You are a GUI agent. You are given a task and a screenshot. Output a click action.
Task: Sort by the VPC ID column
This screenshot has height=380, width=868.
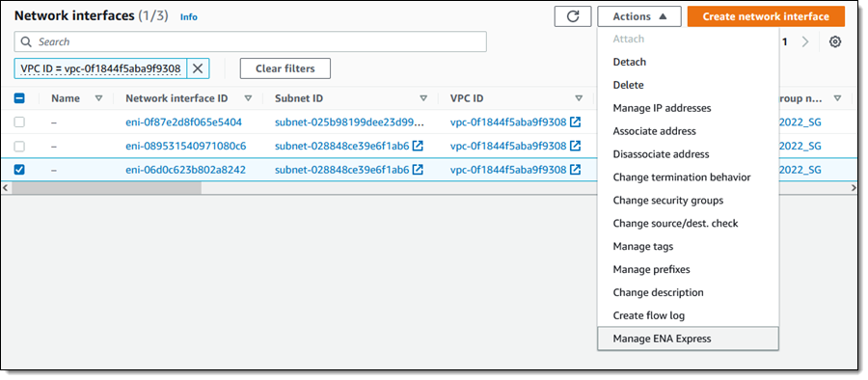pyautogui.click(x=579, y=98)
